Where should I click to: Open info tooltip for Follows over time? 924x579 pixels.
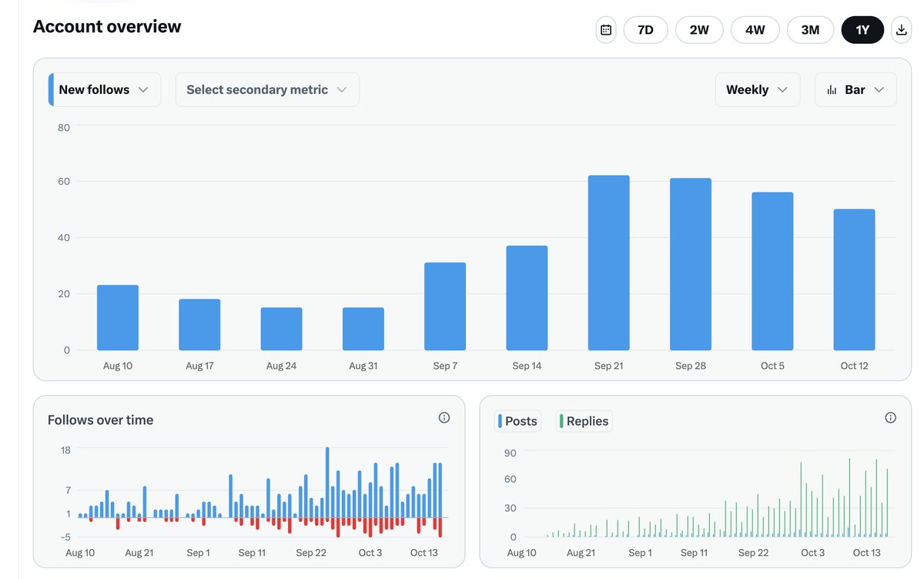point(444,417)
